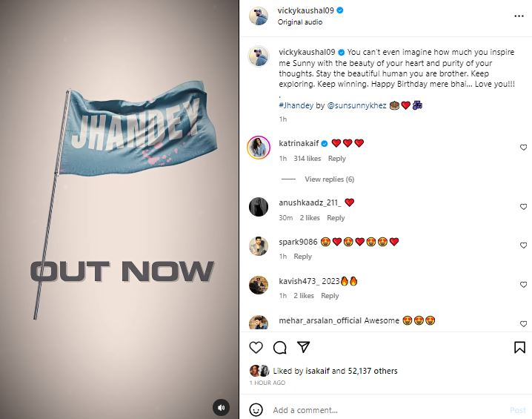
Task: Like the post with the heart icon
Action: pos(256,347)
